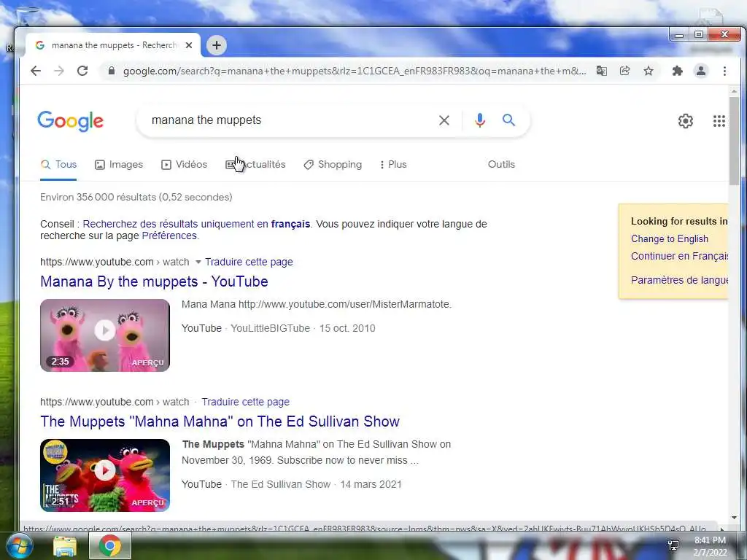Screen dimensions: 747x560
Task: Close the 'manana the muppets' tab
Action: (189, 45)
